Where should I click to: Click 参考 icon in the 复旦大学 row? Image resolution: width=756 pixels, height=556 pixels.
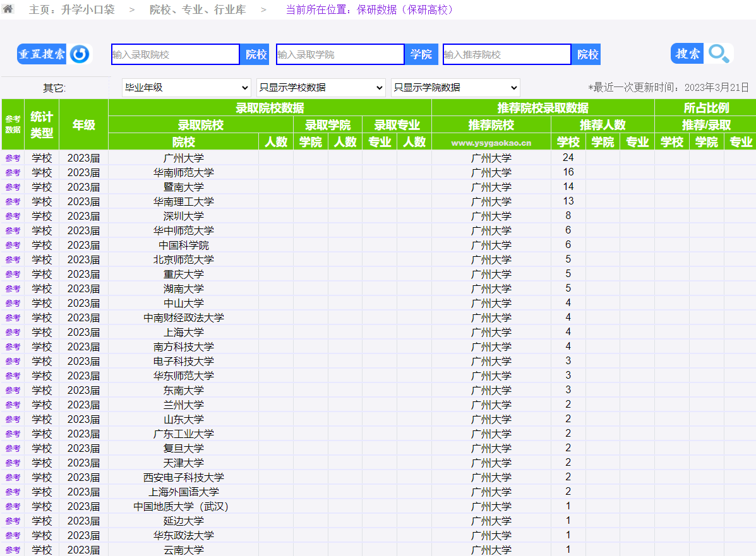(13, 448)
